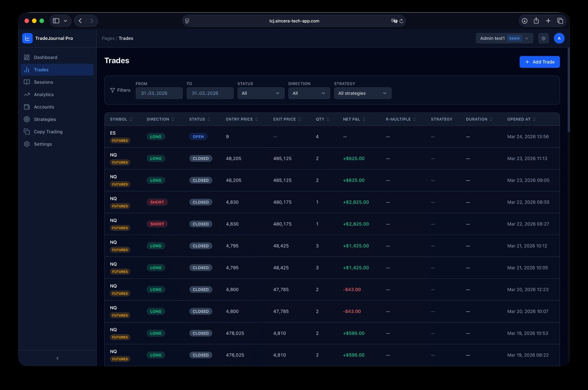Open the Admin test1 account menu
Screen dimensions: 588x390
coord(504,38)
